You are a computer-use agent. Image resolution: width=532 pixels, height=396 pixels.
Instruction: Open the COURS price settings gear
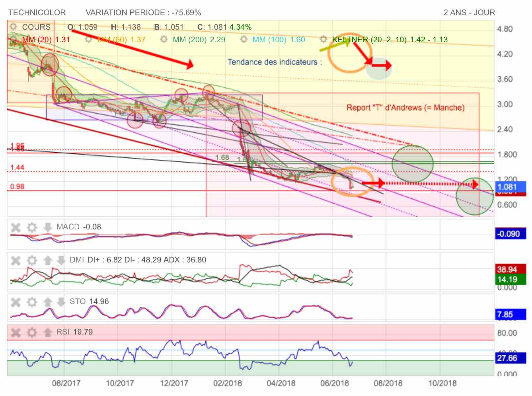pos(13,27)
